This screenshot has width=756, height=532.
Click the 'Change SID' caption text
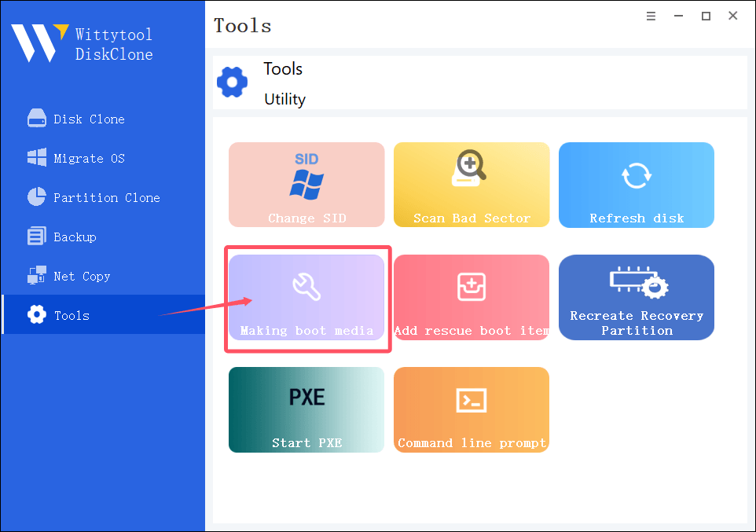pyautogui.click(x=307, y=218)
